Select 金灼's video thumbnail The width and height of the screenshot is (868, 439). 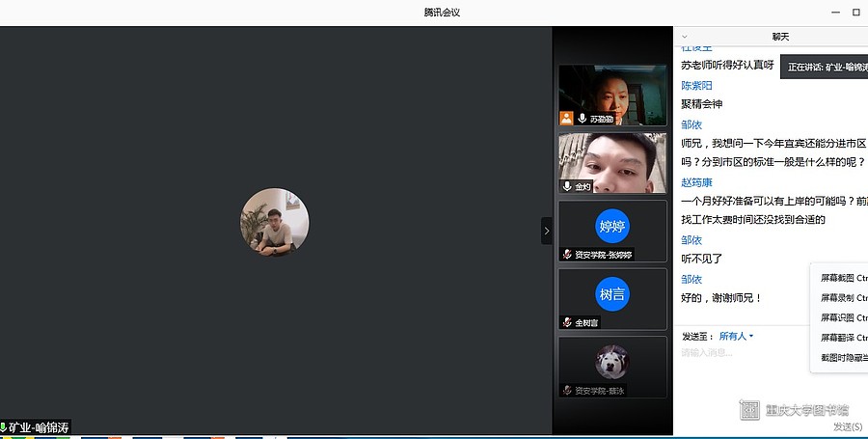(x=612, y=163)
